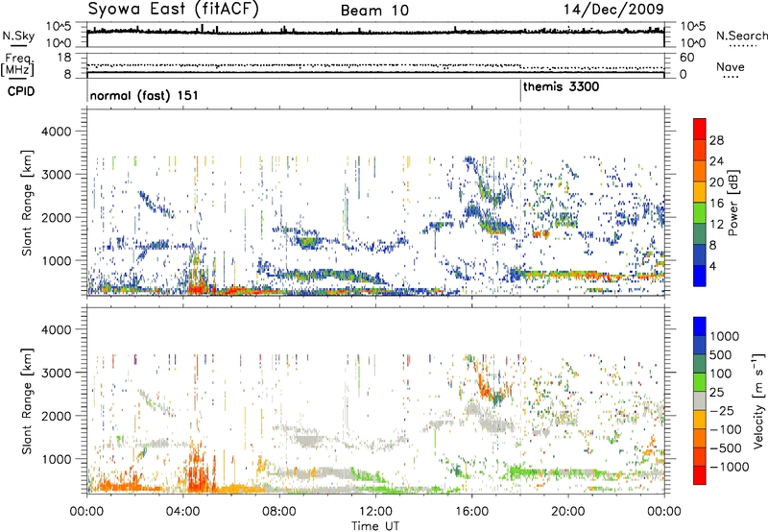Viewport: 768px width, 532px height.
Task: Click the yellow-orange 16–20 dB Power segment
Action: click(700, 192)
